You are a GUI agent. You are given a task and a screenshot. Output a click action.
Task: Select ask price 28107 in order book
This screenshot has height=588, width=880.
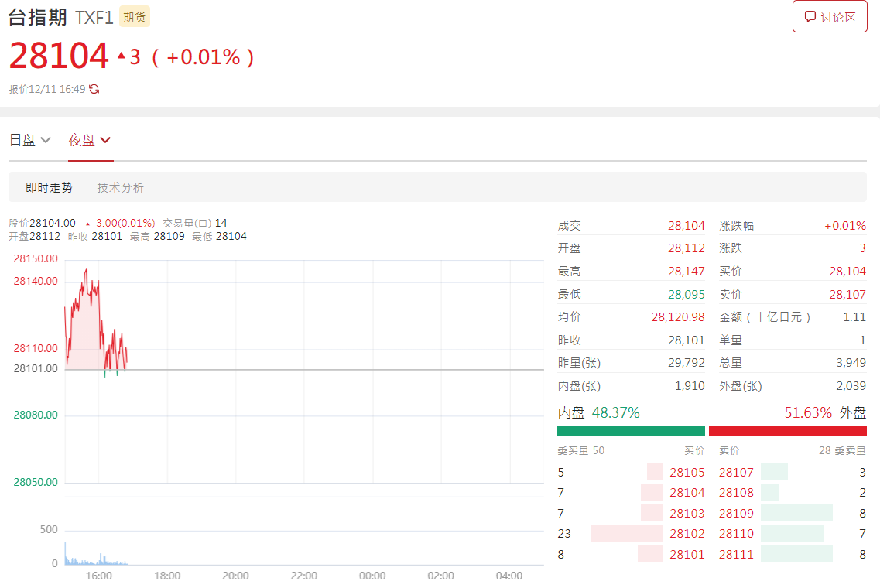point(735,472)
